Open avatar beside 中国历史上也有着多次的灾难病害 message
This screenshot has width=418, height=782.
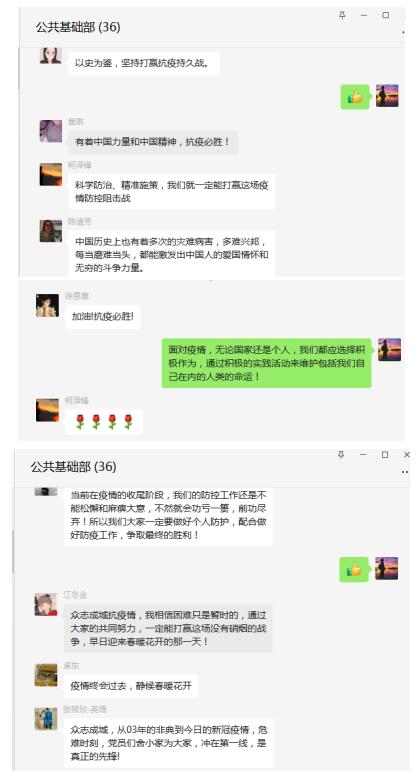pyautogui.click(x=50, y=231)
